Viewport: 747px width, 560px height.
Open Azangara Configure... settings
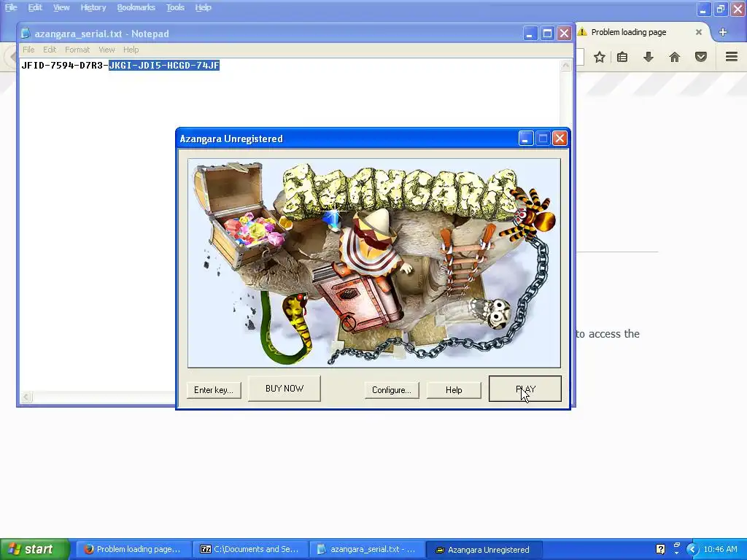[x=392, y=390]
